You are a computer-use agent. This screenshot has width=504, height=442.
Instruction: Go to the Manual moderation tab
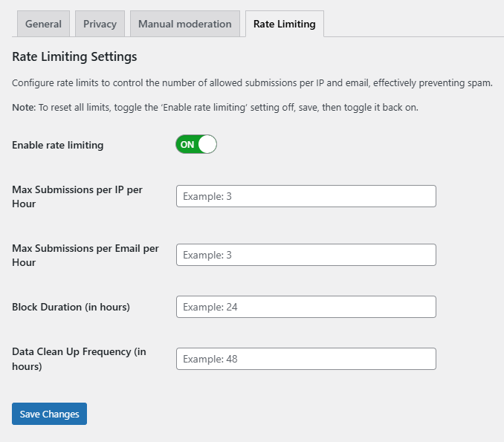pyautogui.click(x=185, y=24)
